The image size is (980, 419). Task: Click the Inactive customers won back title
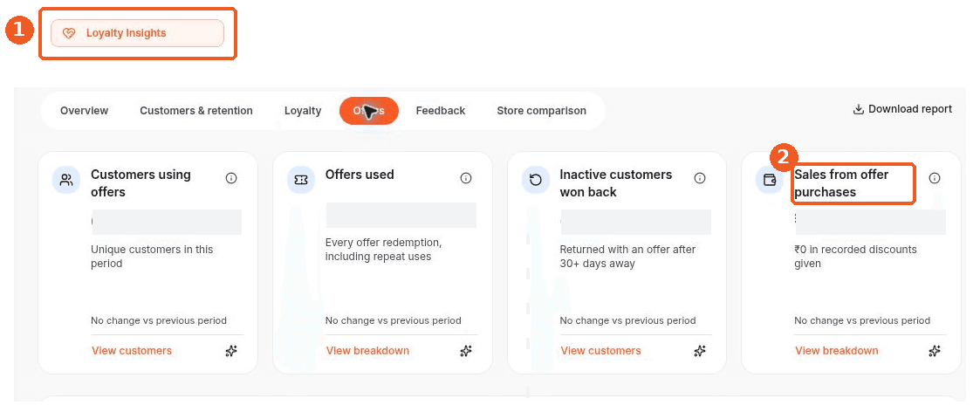tap(615, 183)
